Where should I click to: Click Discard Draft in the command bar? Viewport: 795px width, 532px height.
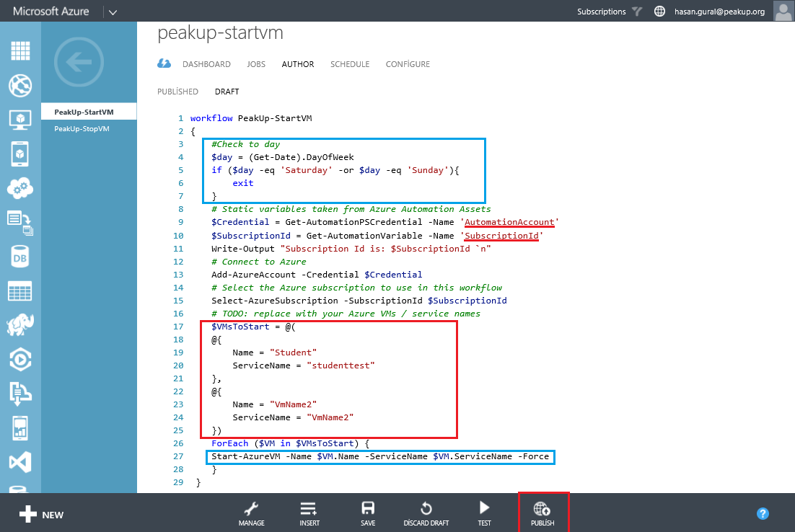(426, 513)
